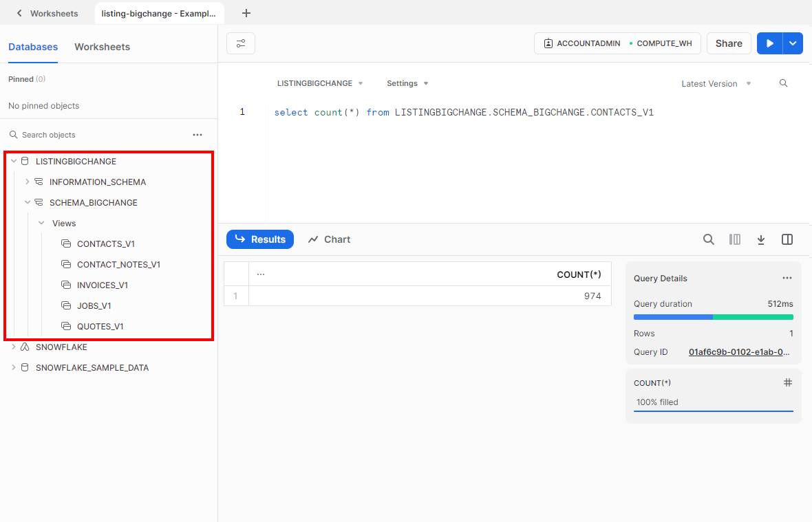The image size is (812, 522).
Task: Click the SNOWFLAKE database icon
Action: pos(25,347)
